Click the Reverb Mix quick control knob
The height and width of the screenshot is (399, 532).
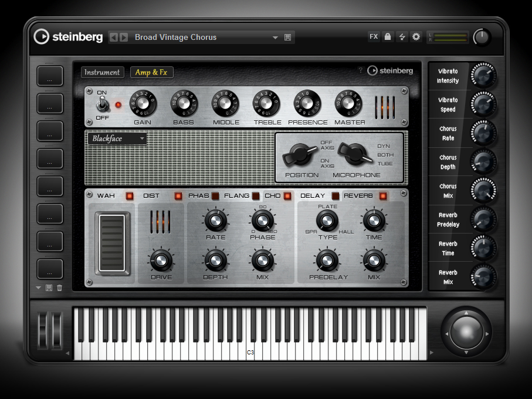pos(483,277)
